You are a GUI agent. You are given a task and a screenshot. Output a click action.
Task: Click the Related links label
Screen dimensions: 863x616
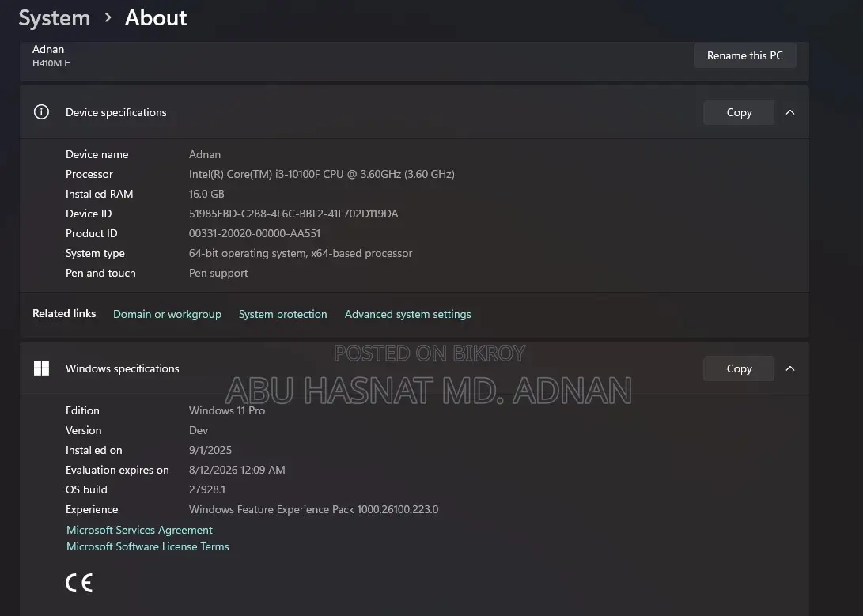[64, 313]
